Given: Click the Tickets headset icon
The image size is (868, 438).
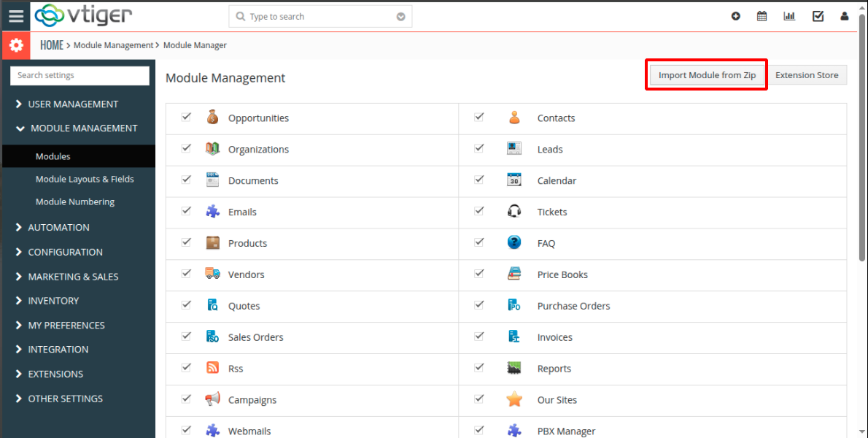Looking at the screenshot, I should click(x=514, y=211).
